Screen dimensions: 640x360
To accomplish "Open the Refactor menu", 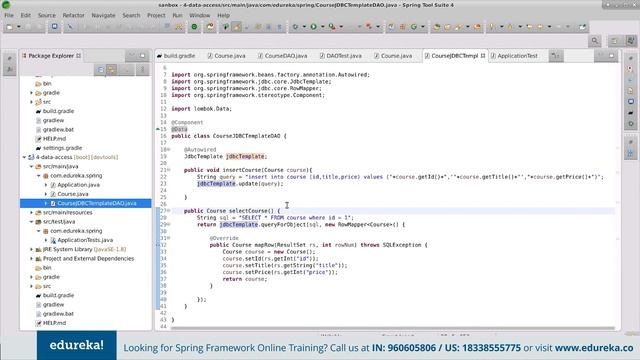I will [x=73, y=15].
